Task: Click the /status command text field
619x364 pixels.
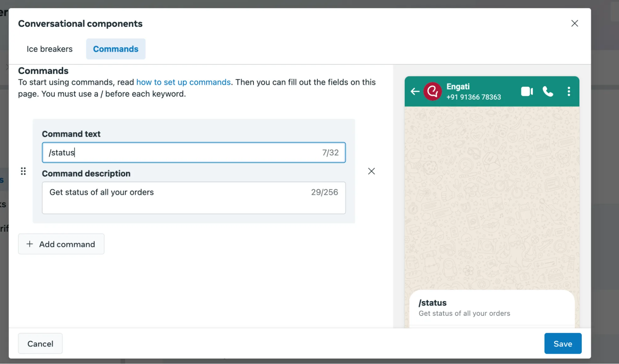Action: (193, 152)
